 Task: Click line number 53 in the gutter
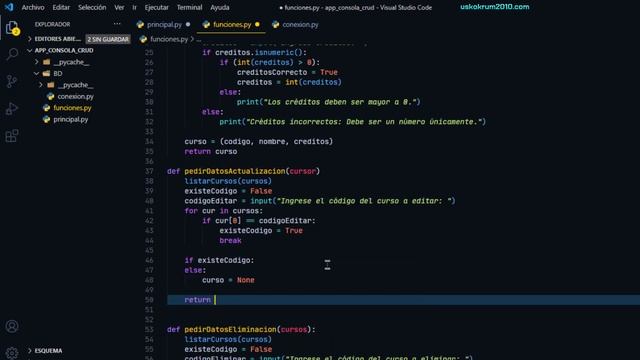(149, 329)
